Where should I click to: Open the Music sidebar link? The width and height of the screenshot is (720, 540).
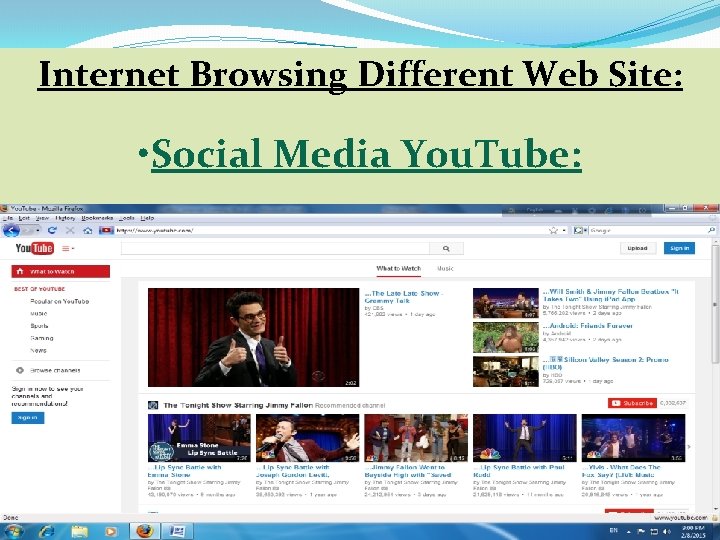coord(39,314)
